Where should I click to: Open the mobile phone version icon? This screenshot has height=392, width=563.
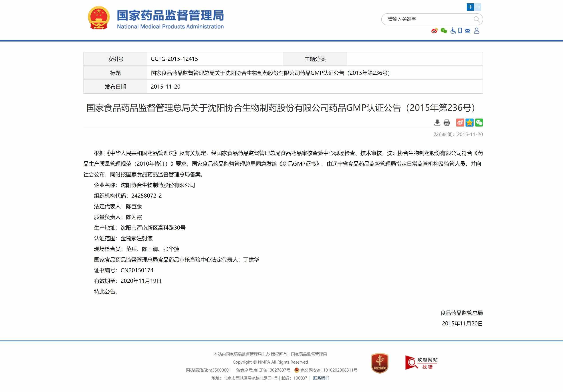[x=460, y=31]
